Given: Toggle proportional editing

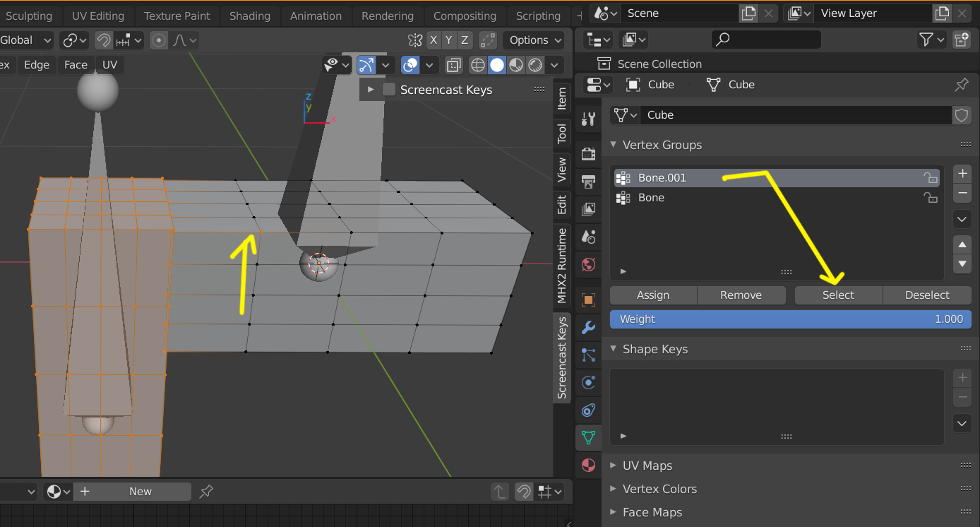Looking at the screenshot, I should pos(160,40).
